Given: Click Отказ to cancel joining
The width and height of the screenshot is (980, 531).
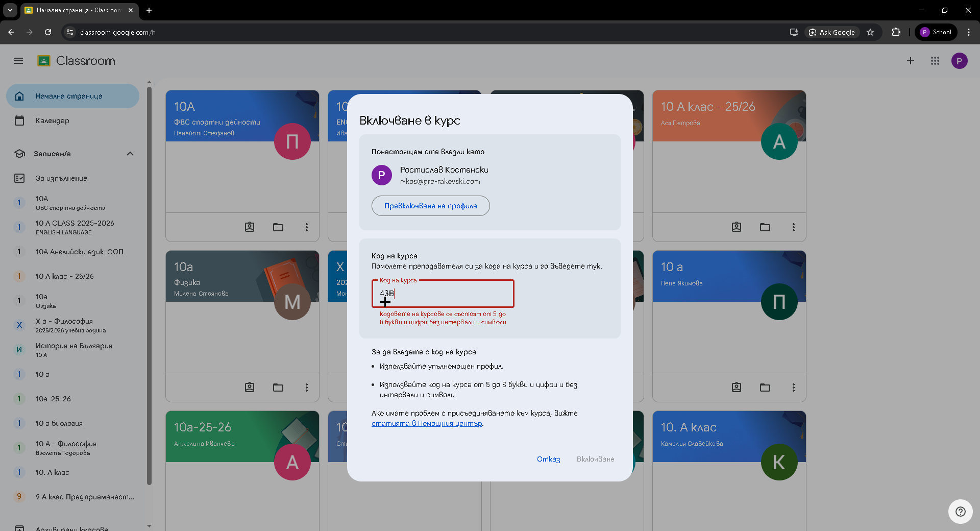Looking at the screenshot, I should (548, 459).
